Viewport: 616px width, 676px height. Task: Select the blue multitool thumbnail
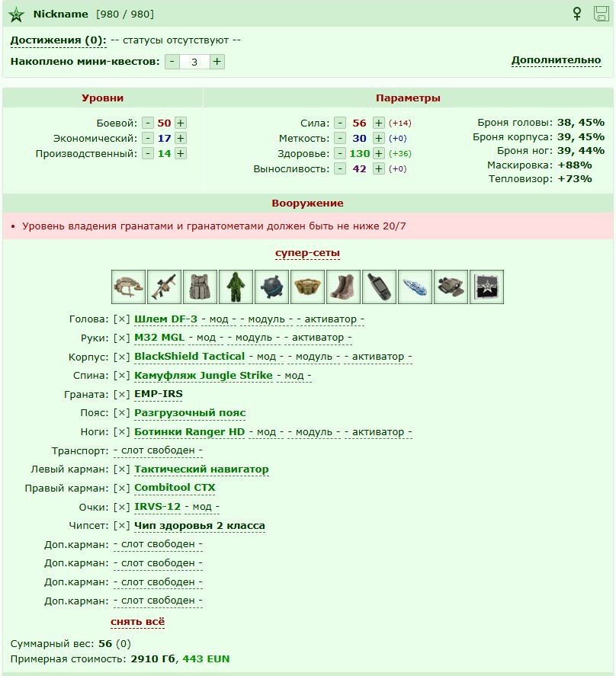pos(415,287)
